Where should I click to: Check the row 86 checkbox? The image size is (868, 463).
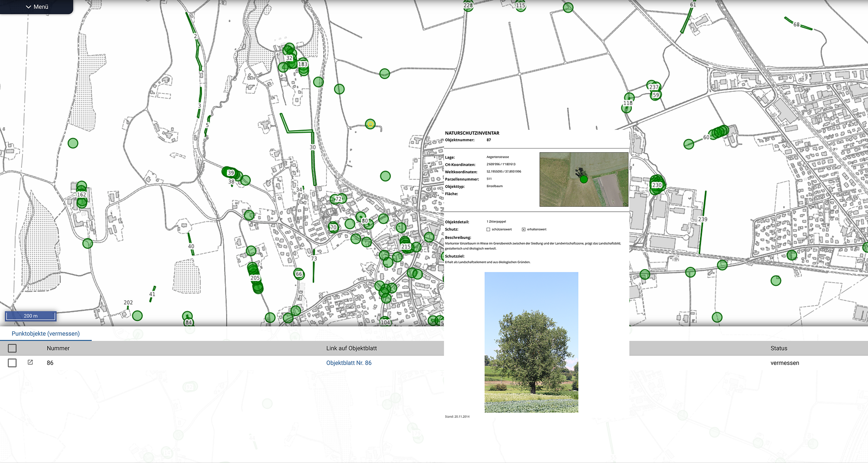(x=12, y=363)
